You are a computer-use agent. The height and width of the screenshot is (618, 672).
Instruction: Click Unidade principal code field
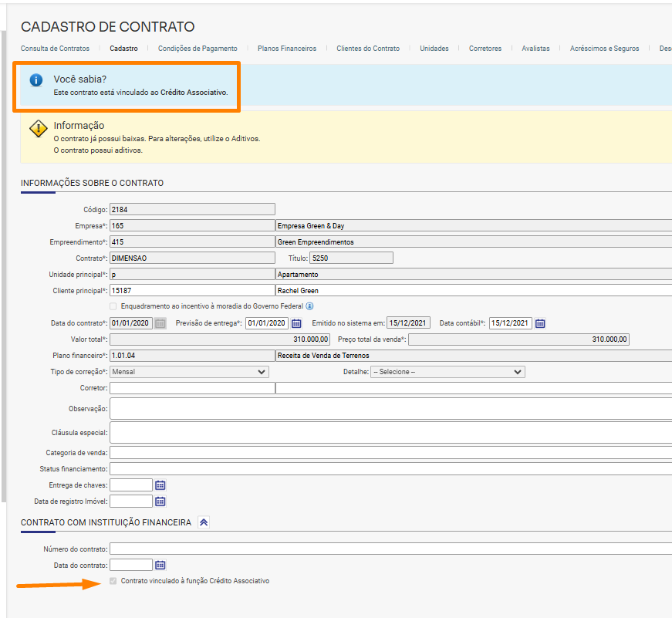tap(192, 275)
